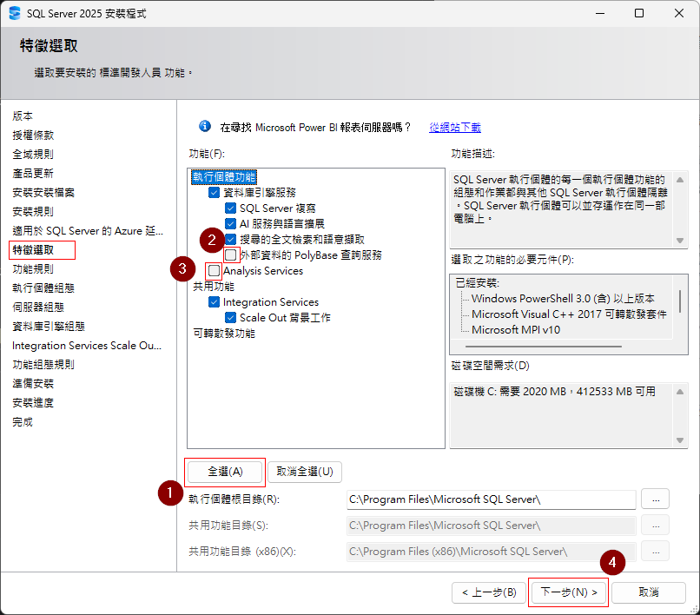Screen dimensions: 700x615
Task: Go back with 上一步(B) button
Action: (x=489, y=592)
